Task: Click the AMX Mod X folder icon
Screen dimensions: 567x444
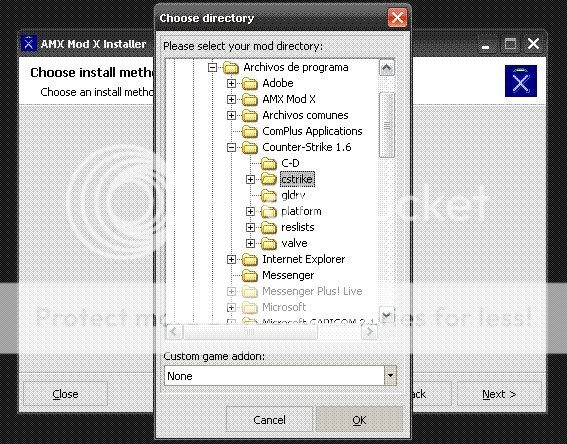Action: [x=250, y=99]
